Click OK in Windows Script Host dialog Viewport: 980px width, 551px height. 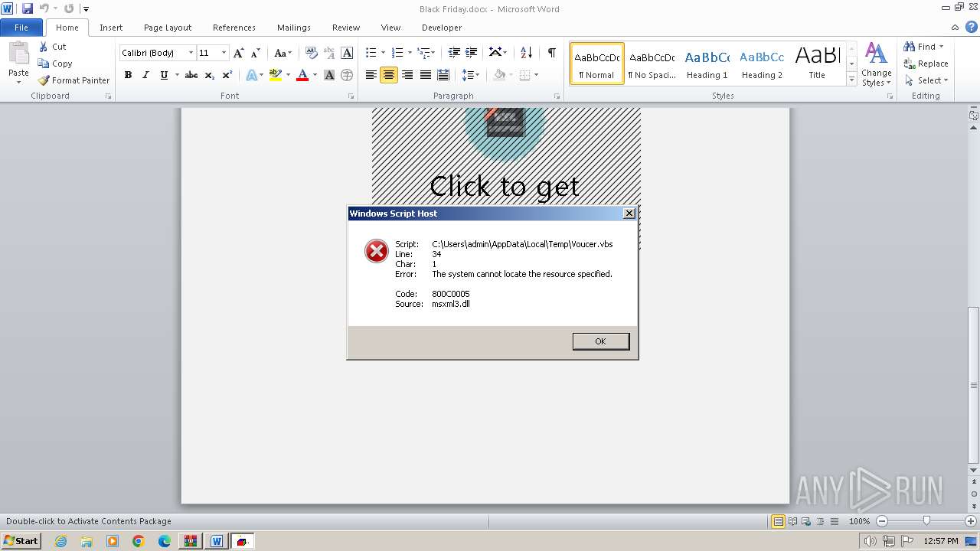click(601, 341)
